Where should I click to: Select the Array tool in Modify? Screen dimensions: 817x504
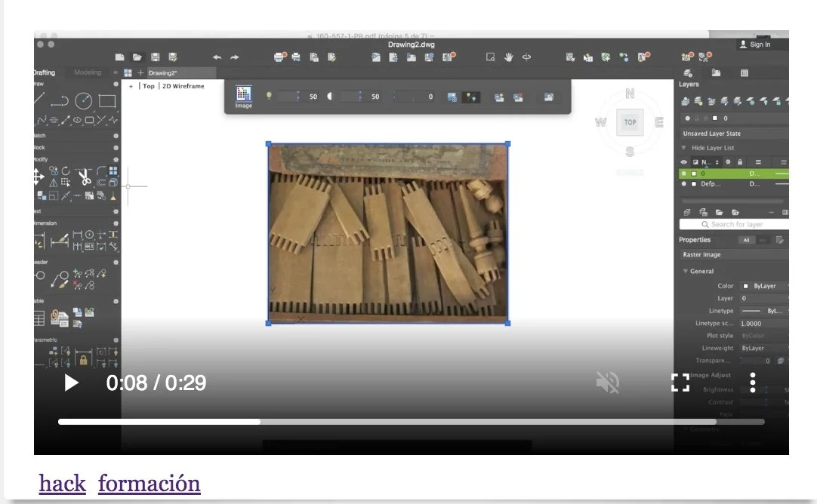coord(113,171)
